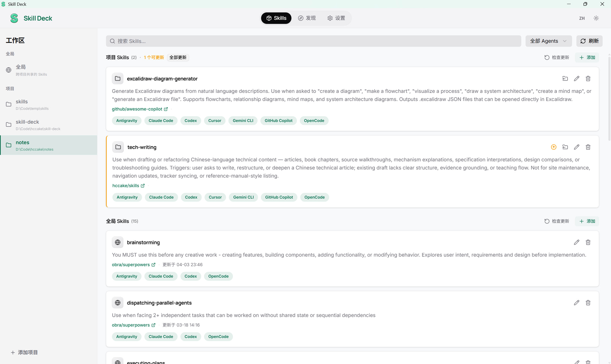This screenshot has width=611, height=364.
Task: Edit the brainstorming skill
Action: pyautogui.click(x=576, y=242)
